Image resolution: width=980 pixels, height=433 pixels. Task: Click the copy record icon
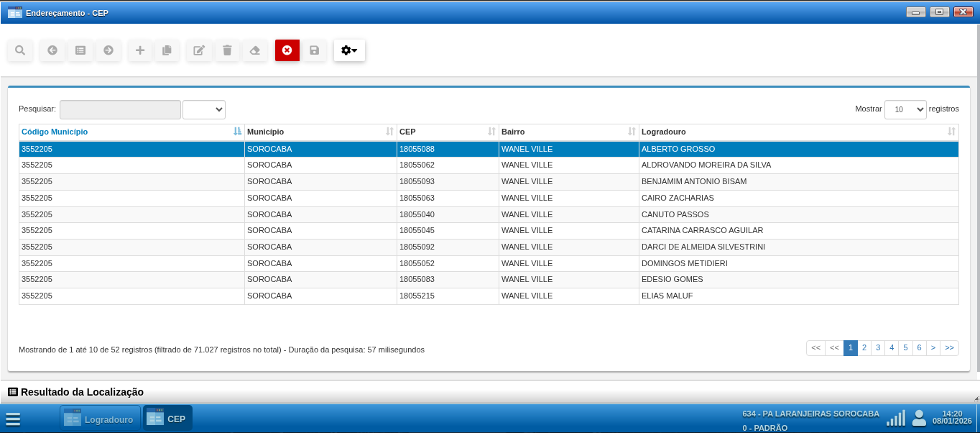[167, 50]
